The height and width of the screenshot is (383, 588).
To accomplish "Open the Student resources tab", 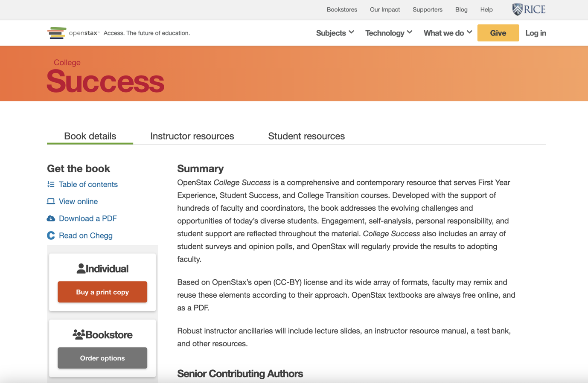I will pos(306,136).
